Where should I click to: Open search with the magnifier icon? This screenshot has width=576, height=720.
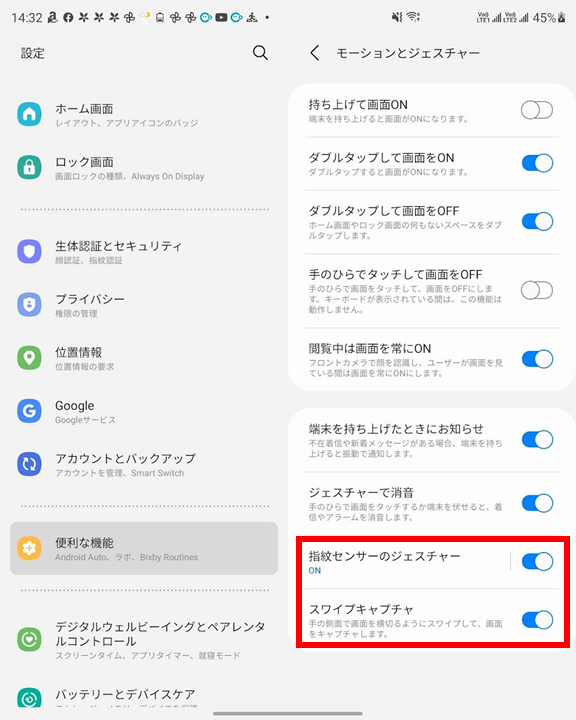[260, 53]
